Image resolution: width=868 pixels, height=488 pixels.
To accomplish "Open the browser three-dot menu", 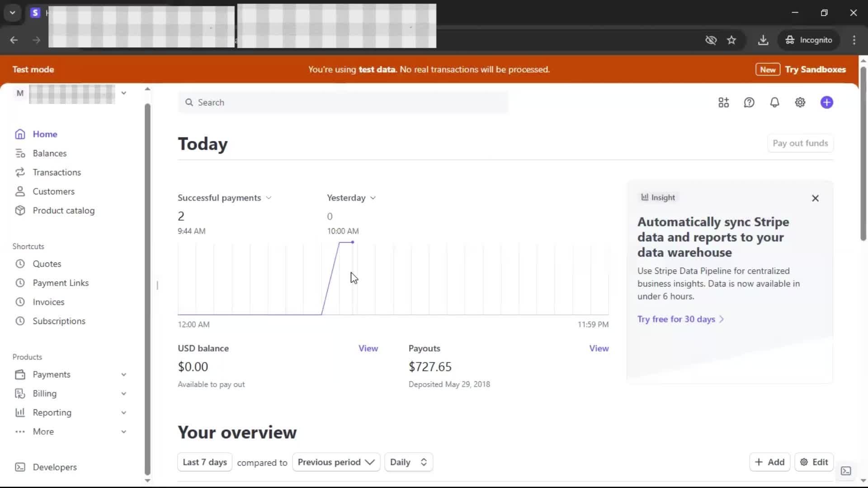I will 854,40.
